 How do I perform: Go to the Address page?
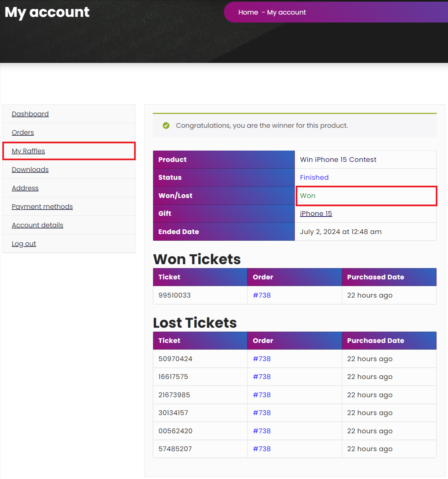pyautogui.click(x=25, y=188)
